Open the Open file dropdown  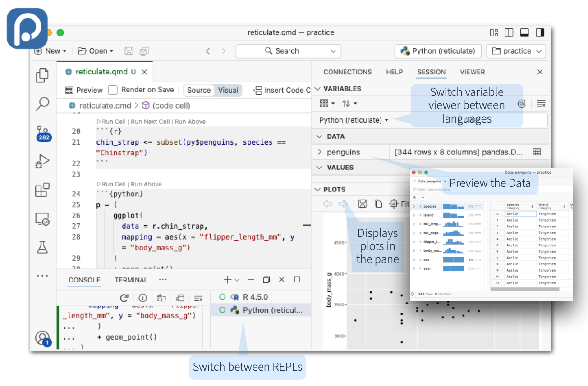point(96,51)
